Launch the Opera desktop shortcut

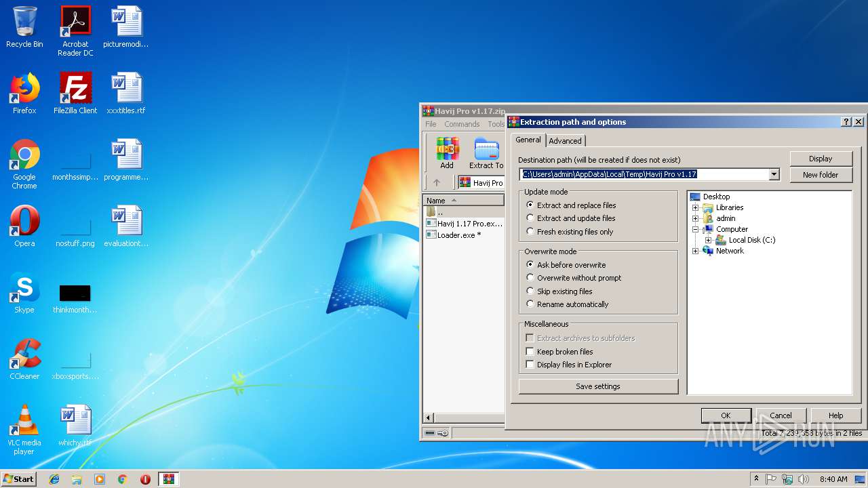24,226
